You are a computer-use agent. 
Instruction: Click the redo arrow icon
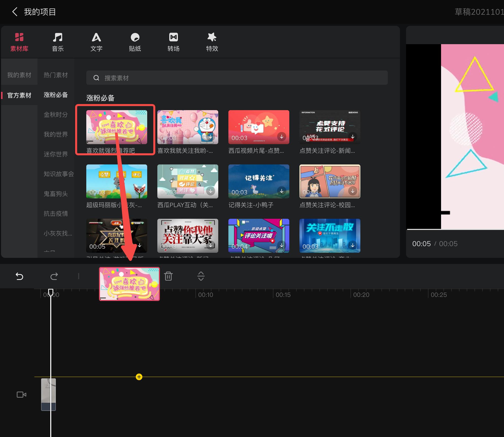pyautogui.click(x=54, y=276)
